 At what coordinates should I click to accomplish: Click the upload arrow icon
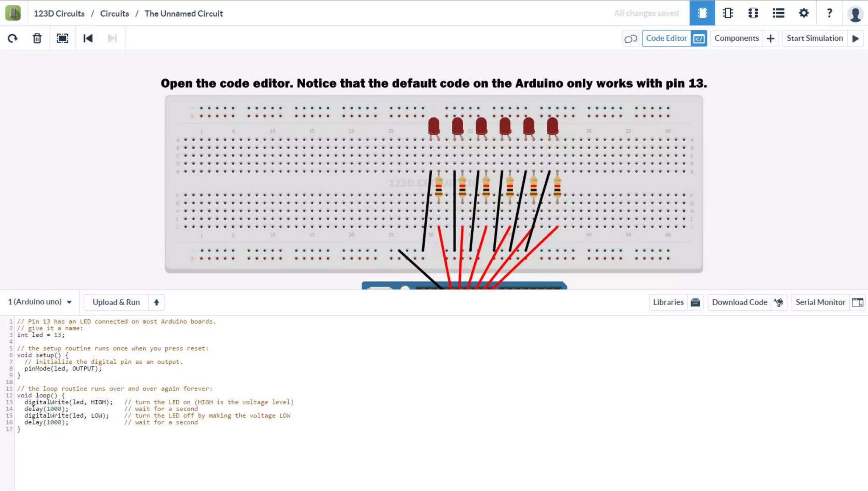(x=156, y=302)
